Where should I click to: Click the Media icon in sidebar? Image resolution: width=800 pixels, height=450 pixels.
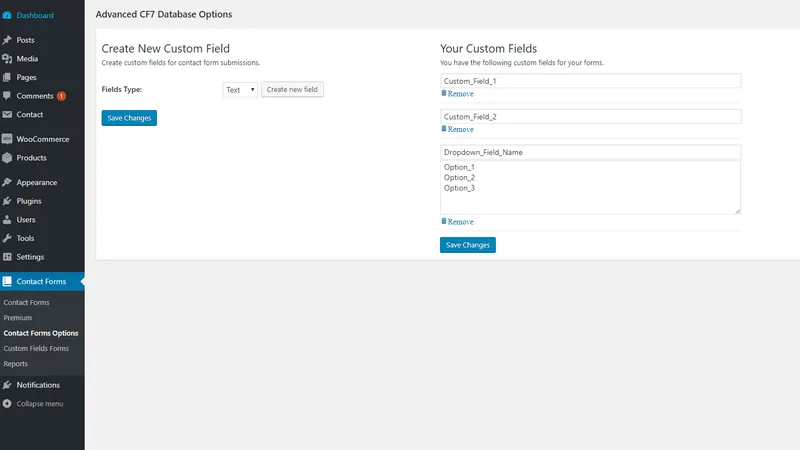(7, 59)
